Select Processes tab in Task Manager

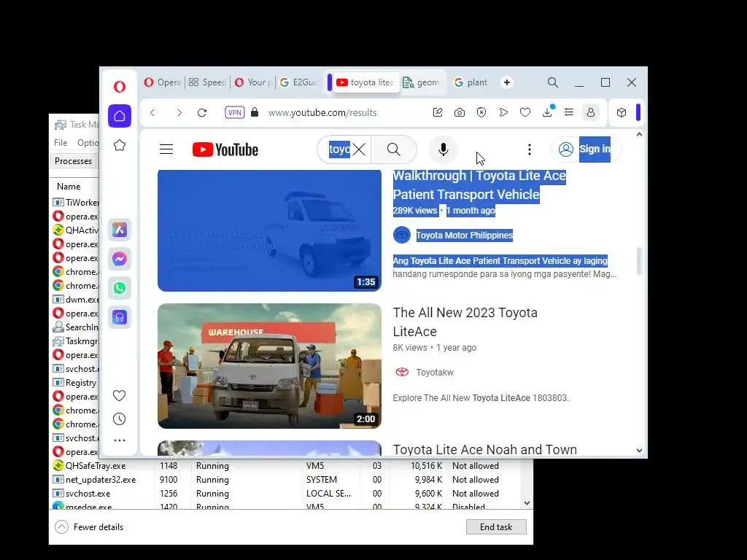[x=74, y=161]
